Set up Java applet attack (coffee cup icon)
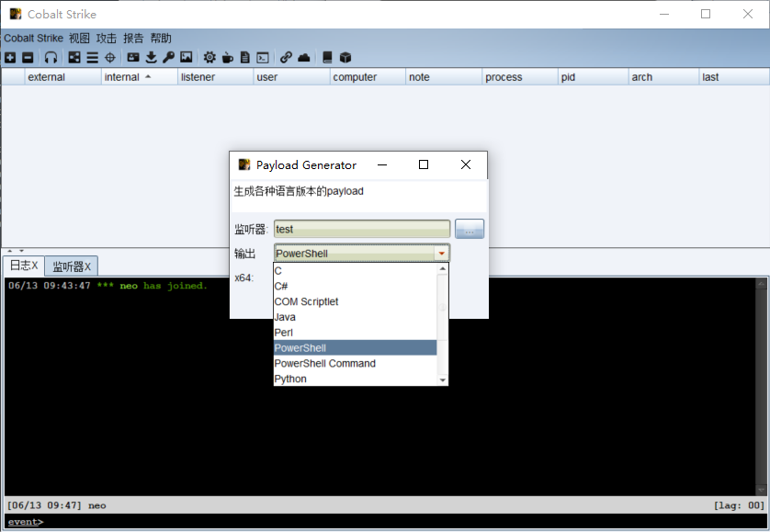Viewport: 770px width, 532px height. tap(227, 58)
